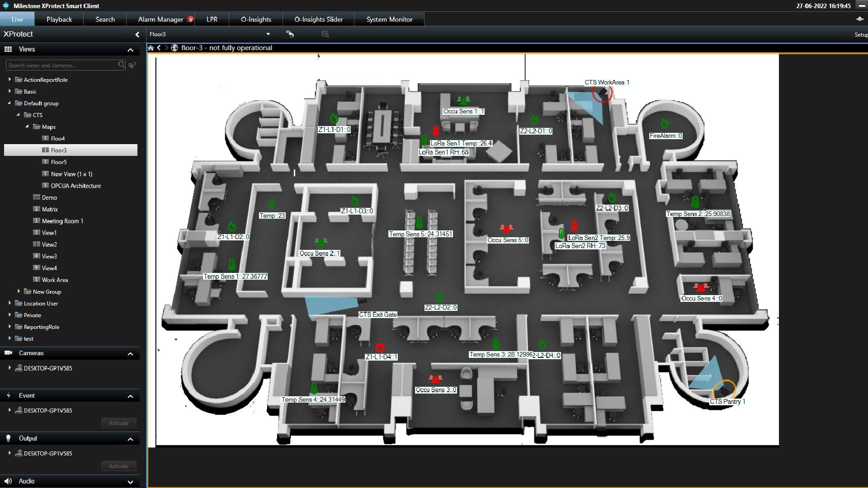
Task: Click the Live tab
Action: (17, 19)
